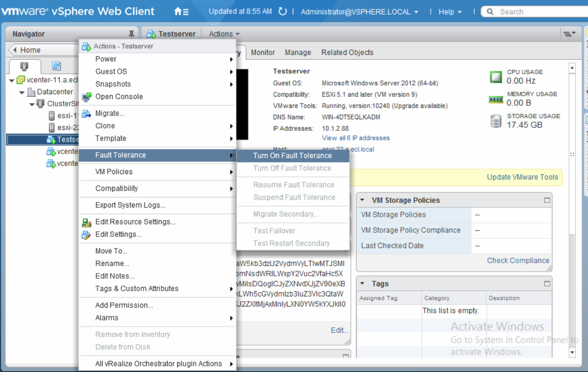588x372 pixels.
Task: Choose Export System Logs
Action: pos(158,205)
